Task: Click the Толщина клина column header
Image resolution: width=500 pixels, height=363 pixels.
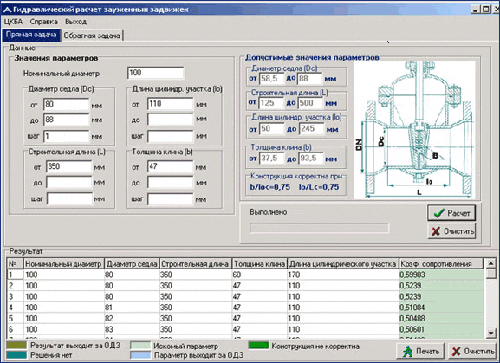Action: click(x=259, y=264)
